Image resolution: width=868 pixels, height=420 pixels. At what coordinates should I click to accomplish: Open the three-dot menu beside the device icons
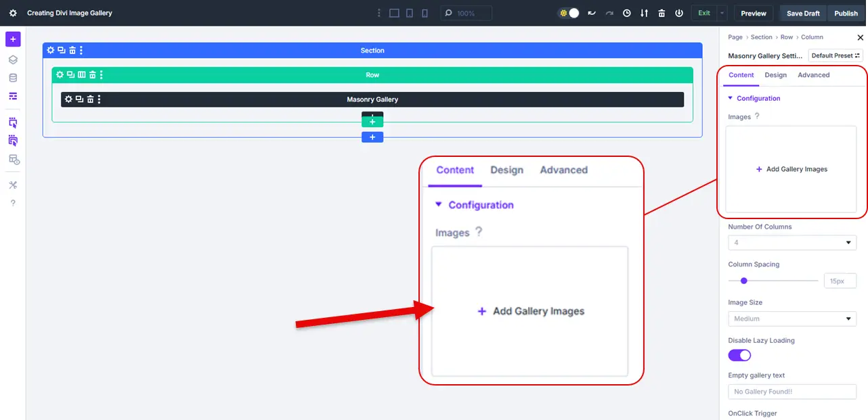(x=379, y=13)
